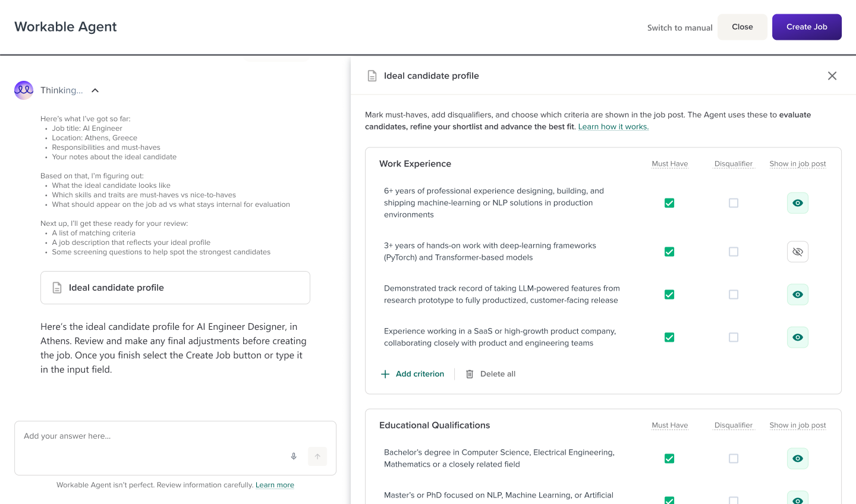
Task: Hide the 6+ years criterion from job post
Action: click(x=798, y=203)
